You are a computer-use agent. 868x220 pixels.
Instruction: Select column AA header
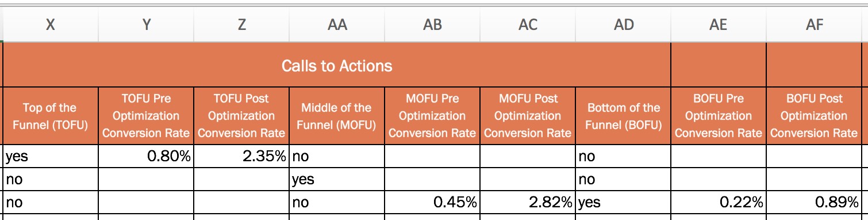point(337,24)
